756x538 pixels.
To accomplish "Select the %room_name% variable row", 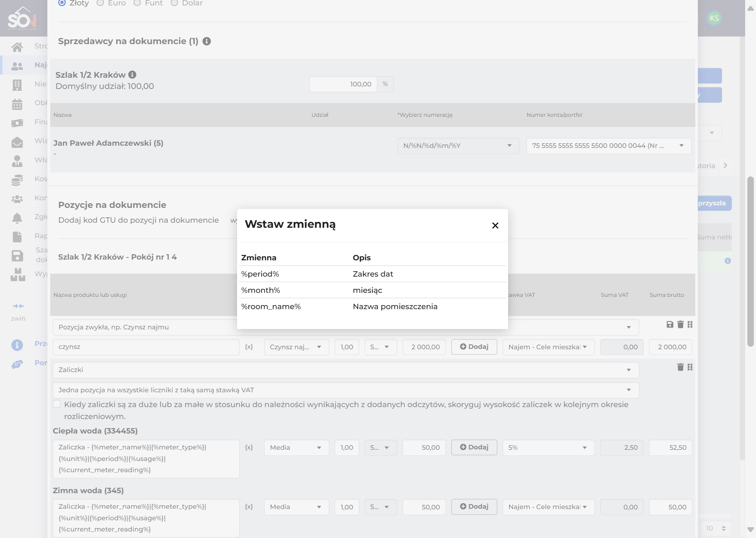I will click(372, 307).
